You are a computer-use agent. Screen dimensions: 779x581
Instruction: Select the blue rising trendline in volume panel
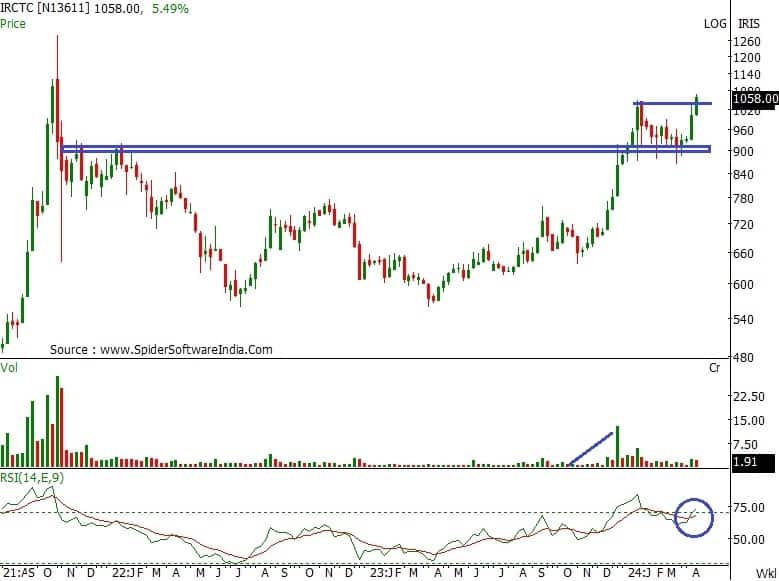[x=590, y=448]
